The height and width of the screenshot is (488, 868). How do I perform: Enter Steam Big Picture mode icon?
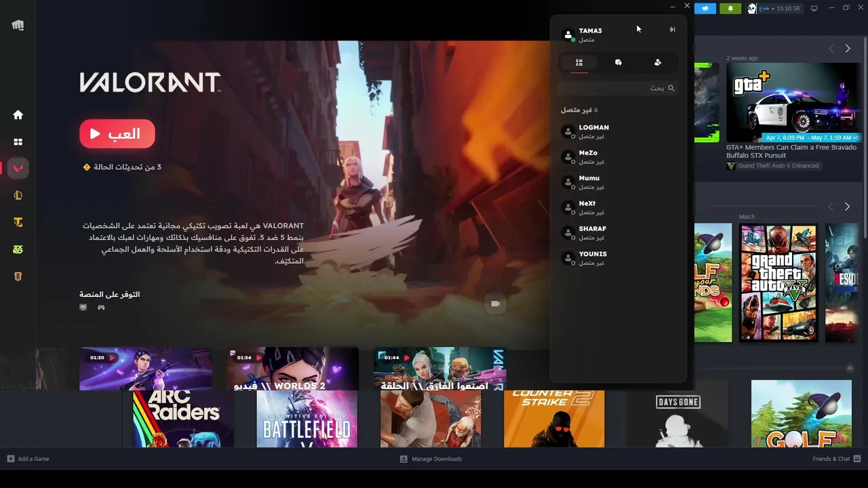(814, 8)
